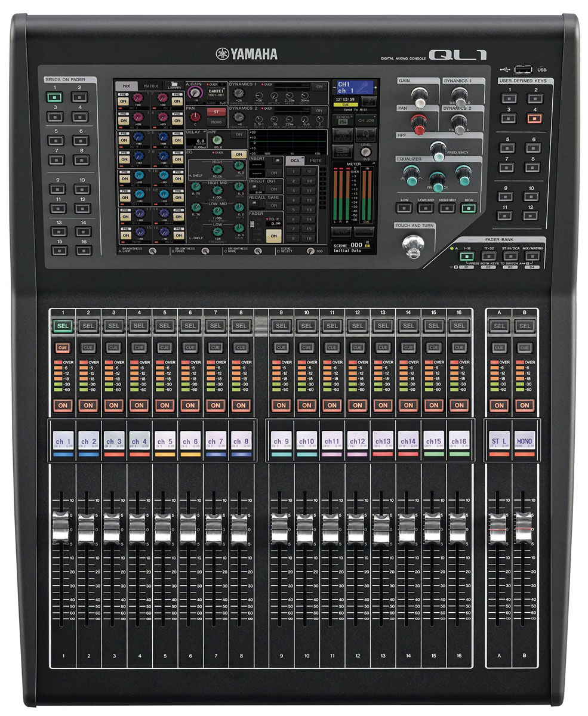This screenshot has width=588, height=716.
Task: Toggle the EQ ON button on screen
Action: [x=239, y=154]
